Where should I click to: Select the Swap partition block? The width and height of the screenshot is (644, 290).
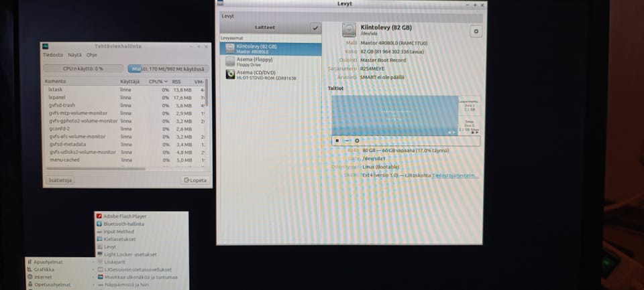[x=469, y=126]
